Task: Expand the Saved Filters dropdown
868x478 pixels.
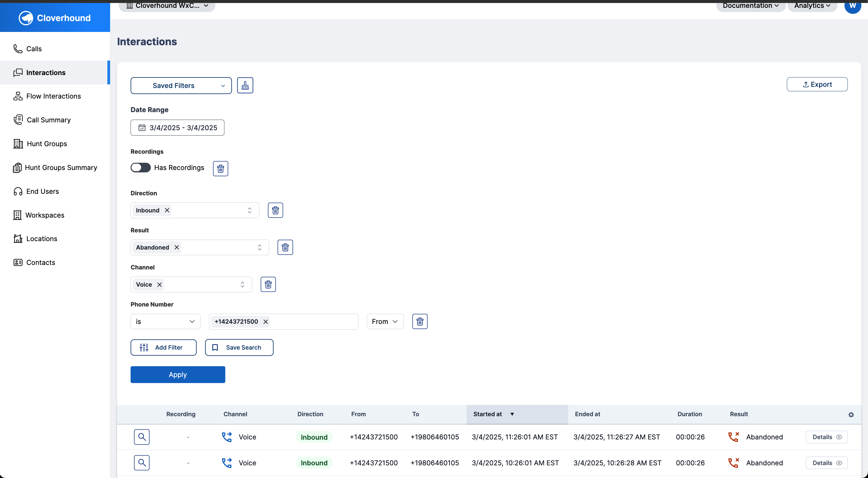Action: pyautogui.click(x=181, y=86)
